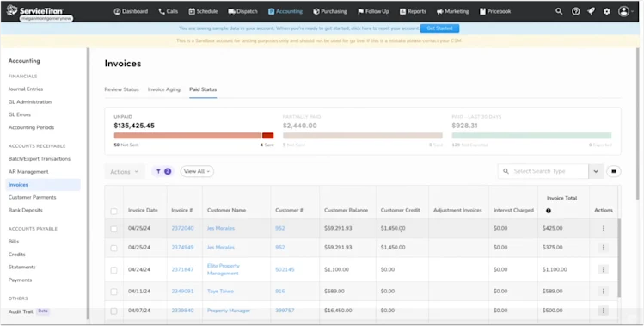Click the filter funnel icon with badge 2

(x=163, y=171)
